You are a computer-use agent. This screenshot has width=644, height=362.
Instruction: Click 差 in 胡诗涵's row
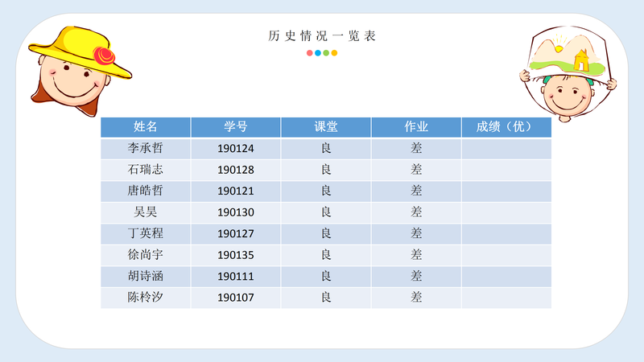(416, 276)
